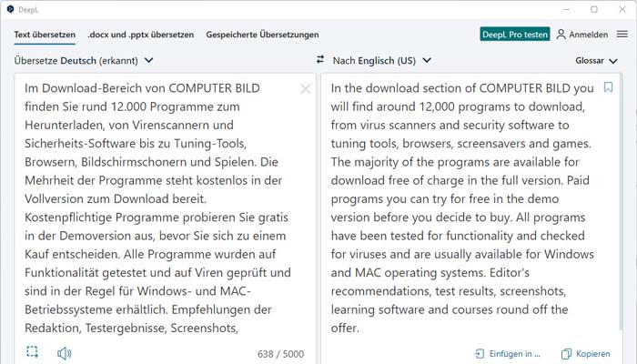Viewport: 637px width, 364px height.
Task: Open the .docx und .pptx übersetzen tab
Action: pos(141,35)
